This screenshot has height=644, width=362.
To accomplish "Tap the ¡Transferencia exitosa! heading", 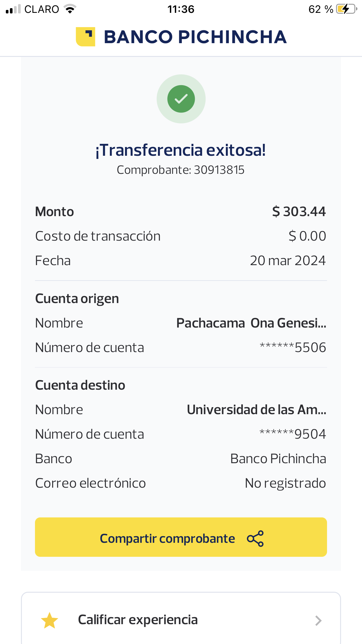I will (181, 150).
